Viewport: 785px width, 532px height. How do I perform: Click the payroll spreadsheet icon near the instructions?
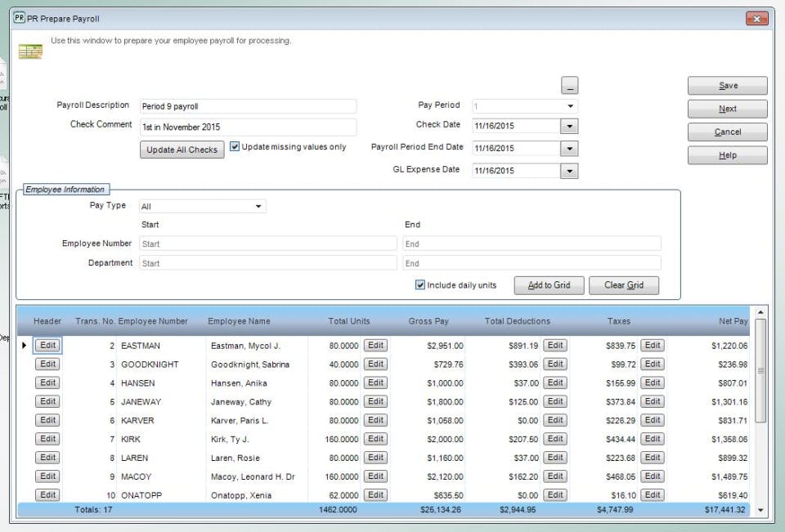click(x=30, y=51)
